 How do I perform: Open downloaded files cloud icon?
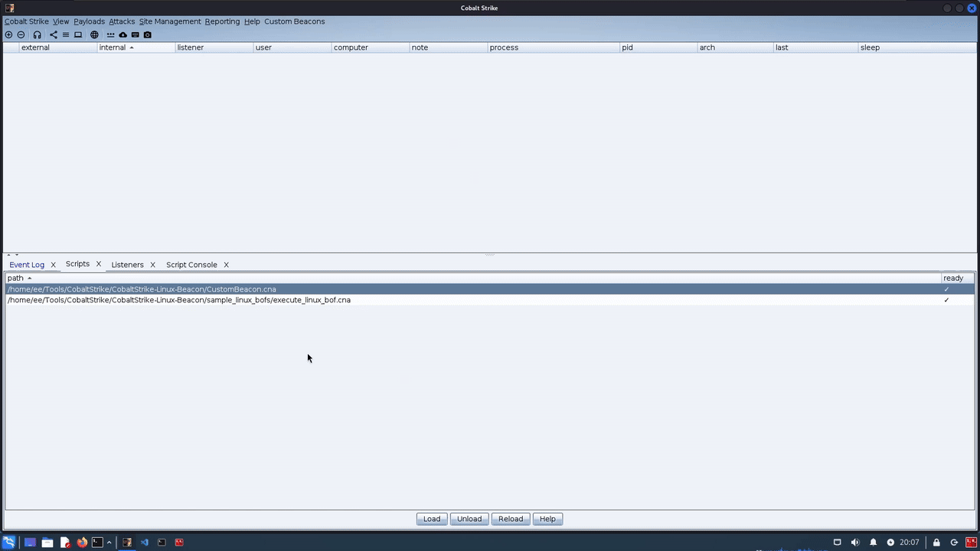coord(122,34)
